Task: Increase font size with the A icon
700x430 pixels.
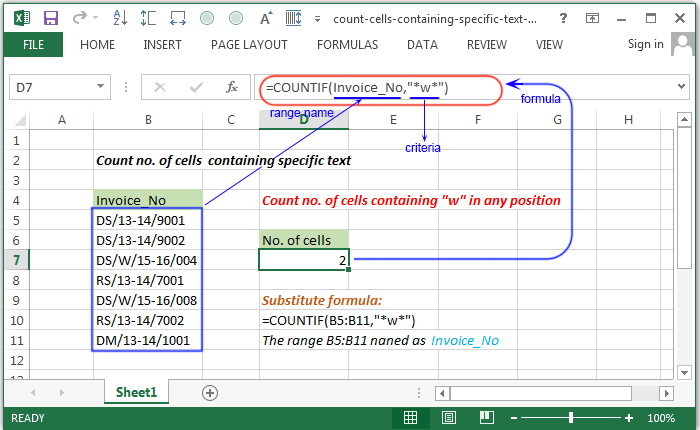Action: [x=266, y=18]
